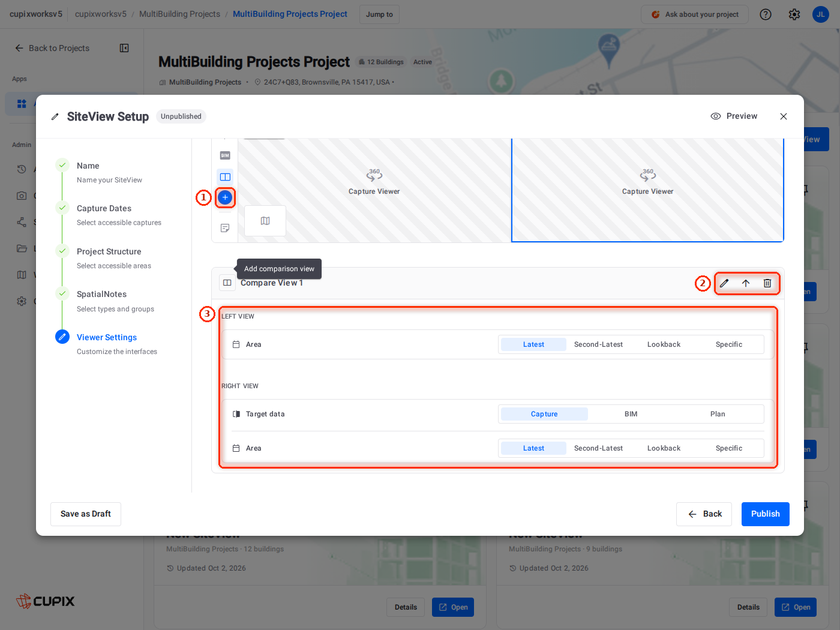Click the note icon below the plus button
This screenshot has height=630, width=840.
pyautogui.click(x=225, y=228)
